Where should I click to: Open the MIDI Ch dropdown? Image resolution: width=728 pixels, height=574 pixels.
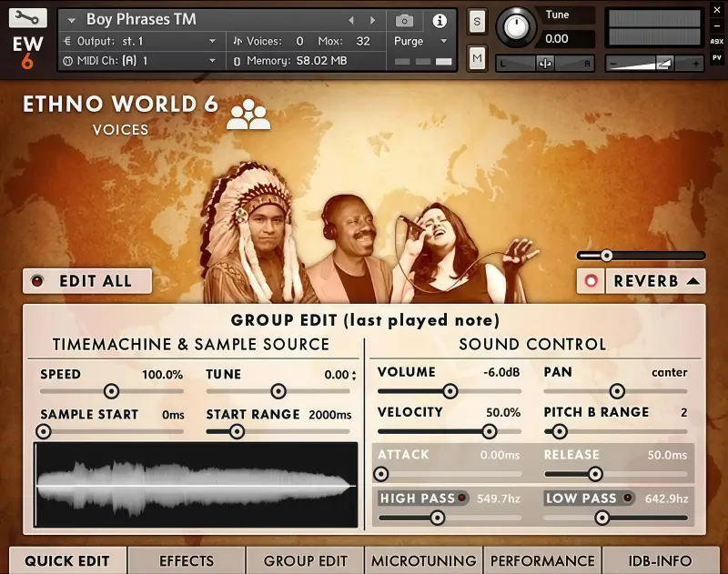point(212,61)
